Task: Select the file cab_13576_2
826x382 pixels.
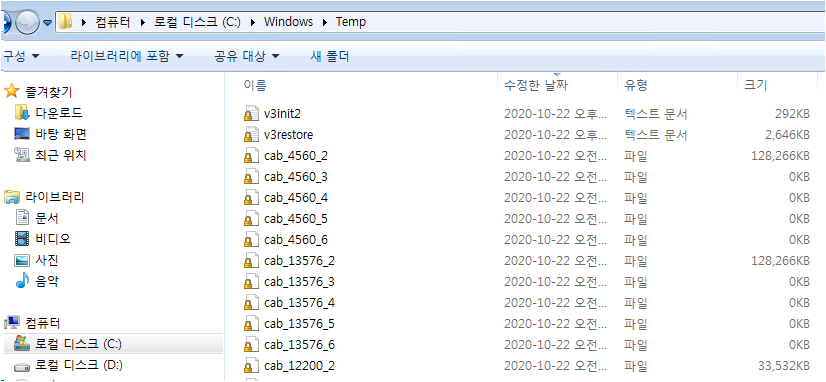Action: (x=299, y=260)
